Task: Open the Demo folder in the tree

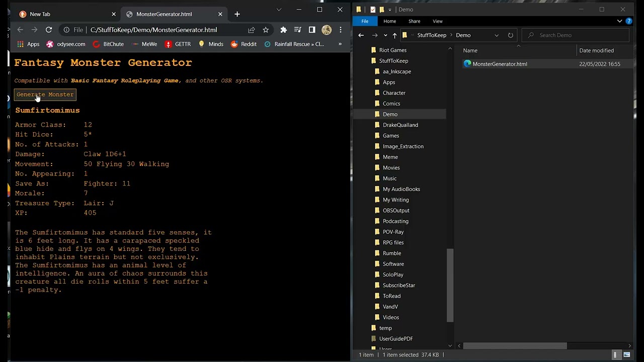Action: (390, 114)
